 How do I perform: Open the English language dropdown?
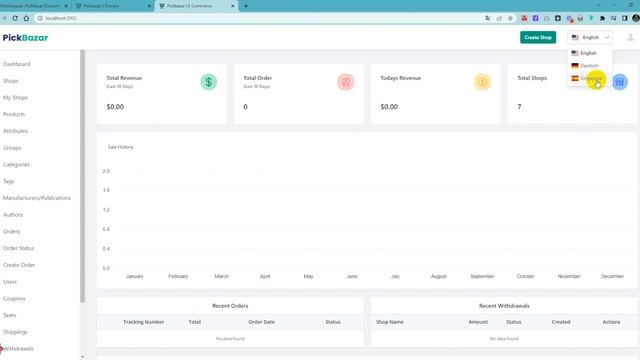pos(590,38)
